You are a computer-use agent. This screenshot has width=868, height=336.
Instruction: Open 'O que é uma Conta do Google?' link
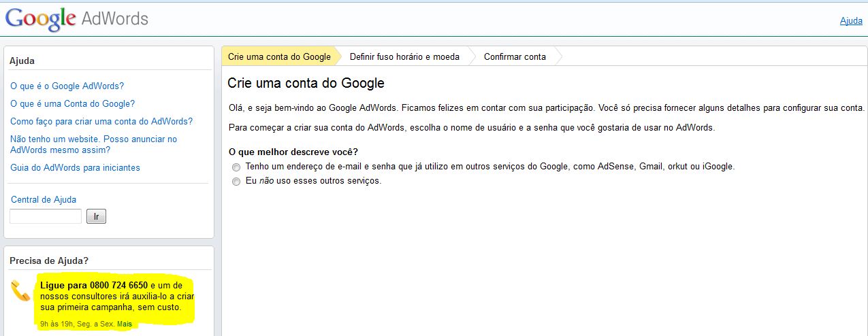[73, 103]
